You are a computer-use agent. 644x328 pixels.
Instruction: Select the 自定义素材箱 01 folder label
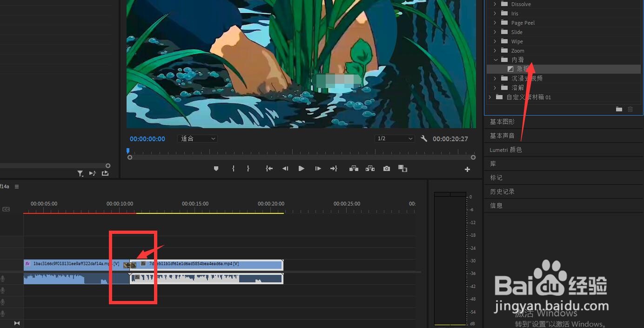[529, 97]
